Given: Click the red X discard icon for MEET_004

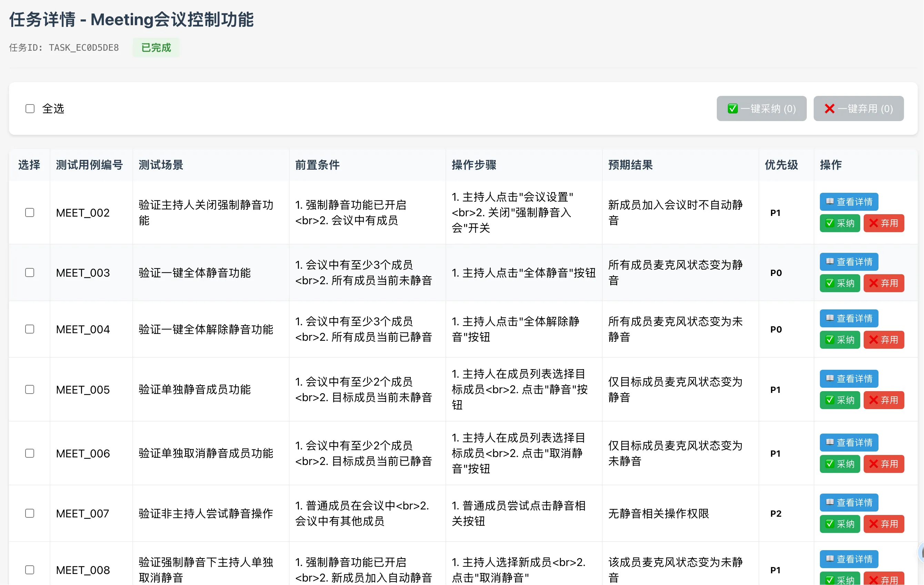Looking at the screenshot, I should click(874, 340).
